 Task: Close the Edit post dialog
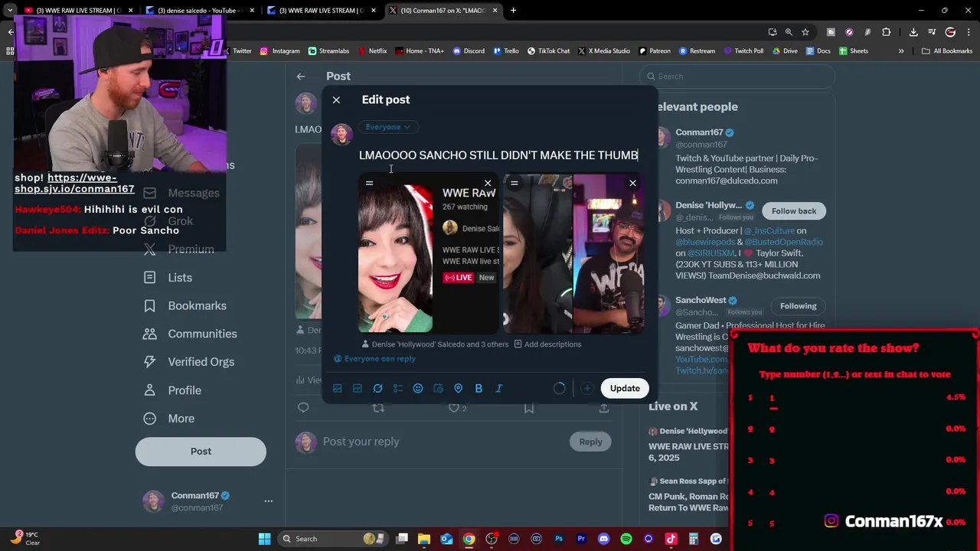pos(336,99)
